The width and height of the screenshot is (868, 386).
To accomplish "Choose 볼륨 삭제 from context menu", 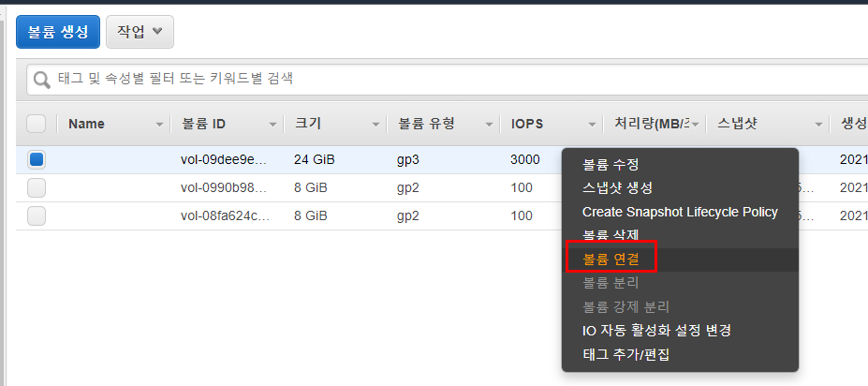I will [x=680, y=235].
